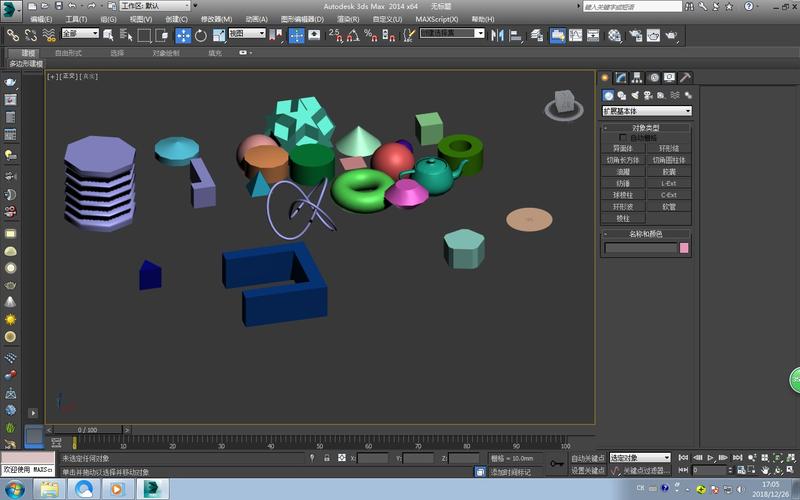Click the Mirror tool icon
Image resolution: width=800 pixels, height=500 pixels.
click(x=497, y=35)
